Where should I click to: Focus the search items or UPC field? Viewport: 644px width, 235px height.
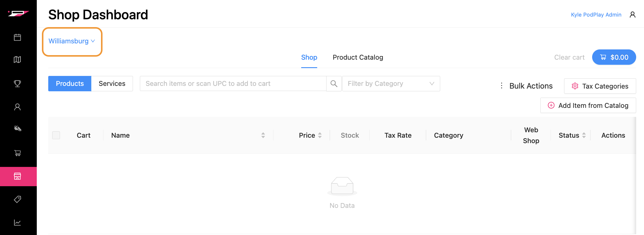[233, 83]
